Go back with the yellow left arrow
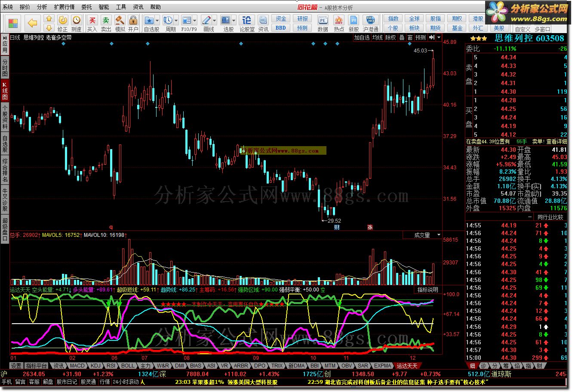Screen dimensions: 572x392 32,23
